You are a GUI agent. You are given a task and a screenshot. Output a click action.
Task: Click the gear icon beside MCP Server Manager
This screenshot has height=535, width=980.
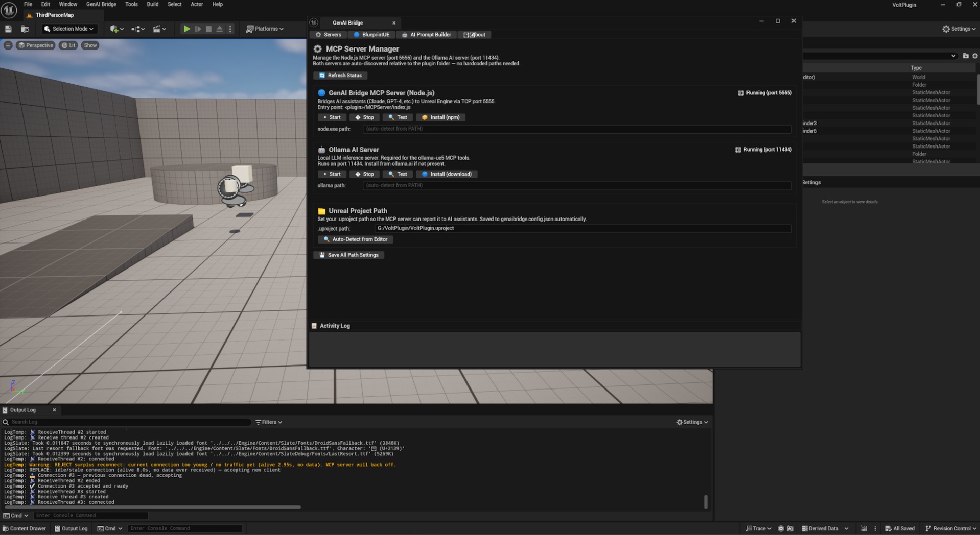(x=318, y=49)
